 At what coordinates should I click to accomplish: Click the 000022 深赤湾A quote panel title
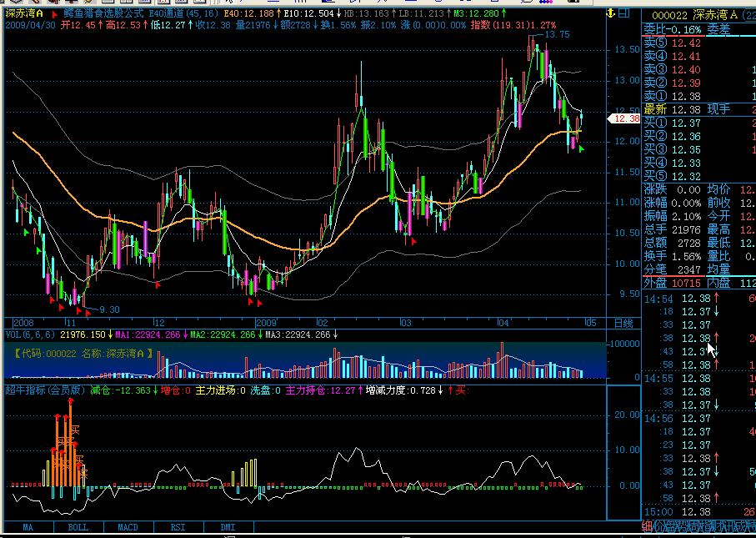coord(694,15)
